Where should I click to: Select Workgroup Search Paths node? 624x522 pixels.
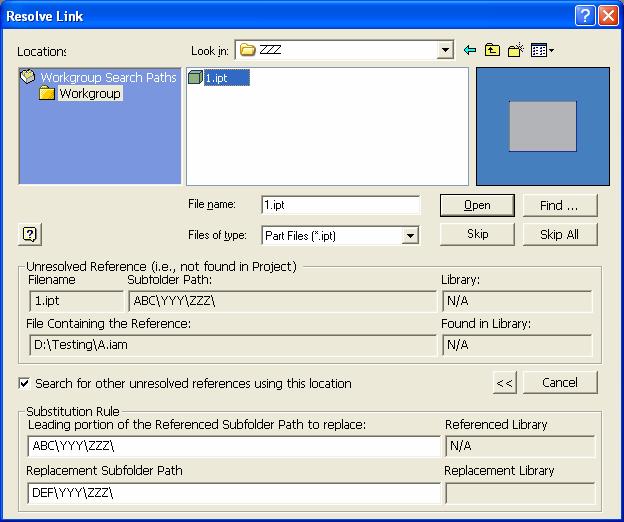[106, 77]
